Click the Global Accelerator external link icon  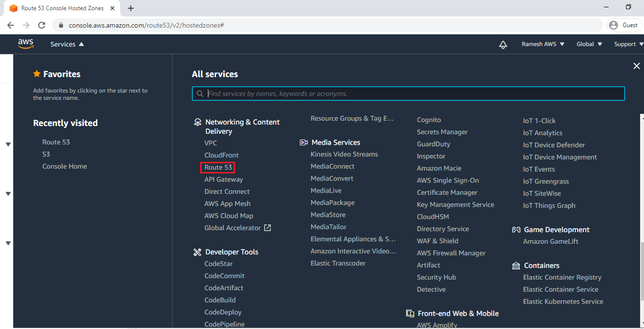(267, 228)
